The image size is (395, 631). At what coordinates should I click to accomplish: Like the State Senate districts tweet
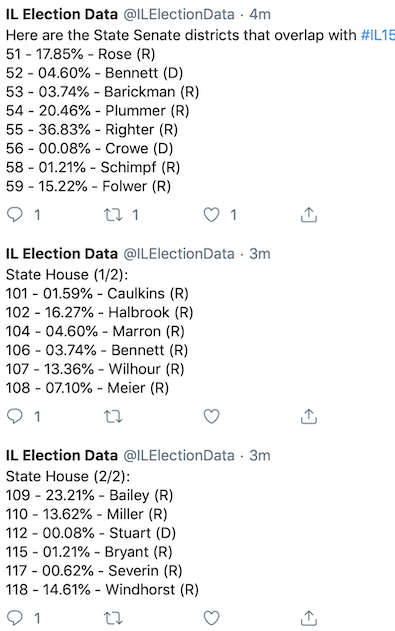point(211,215)
